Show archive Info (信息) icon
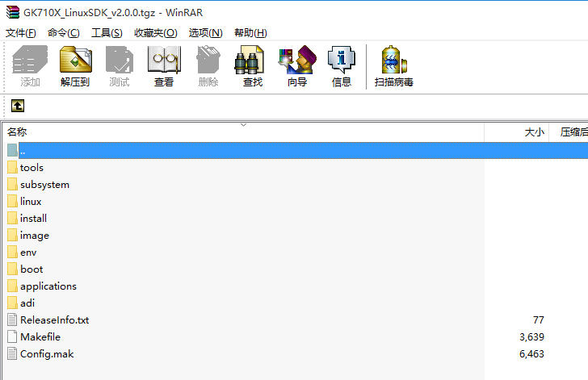 341,59
